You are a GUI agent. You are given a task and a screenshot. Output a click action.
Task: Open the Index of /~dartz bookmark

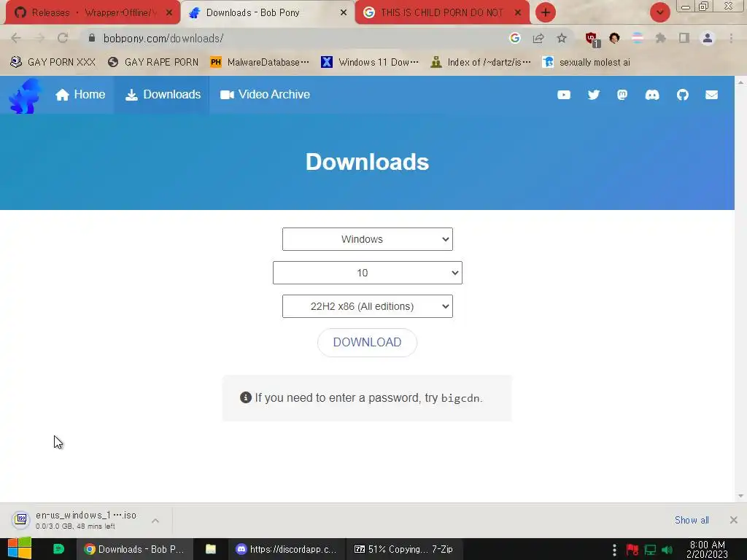(x=480, y=62)
